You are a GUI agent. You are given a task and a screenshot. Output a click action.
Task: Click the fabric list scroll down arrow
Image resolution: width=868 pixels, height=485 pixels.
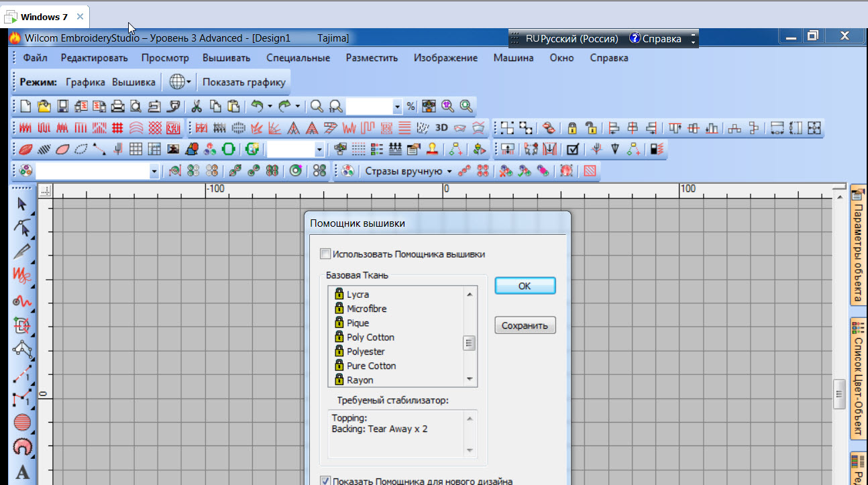click(470, 380)
